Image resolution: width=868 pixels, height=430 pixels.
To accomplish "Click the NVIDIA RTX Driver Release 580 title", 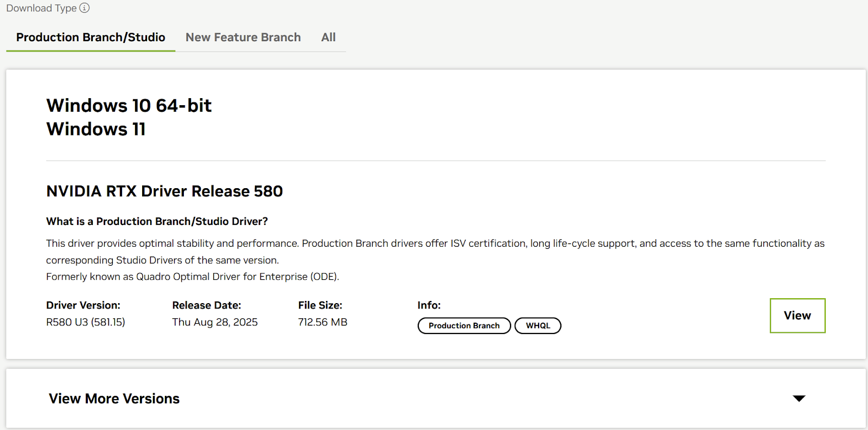I will [x=164, y=191].
